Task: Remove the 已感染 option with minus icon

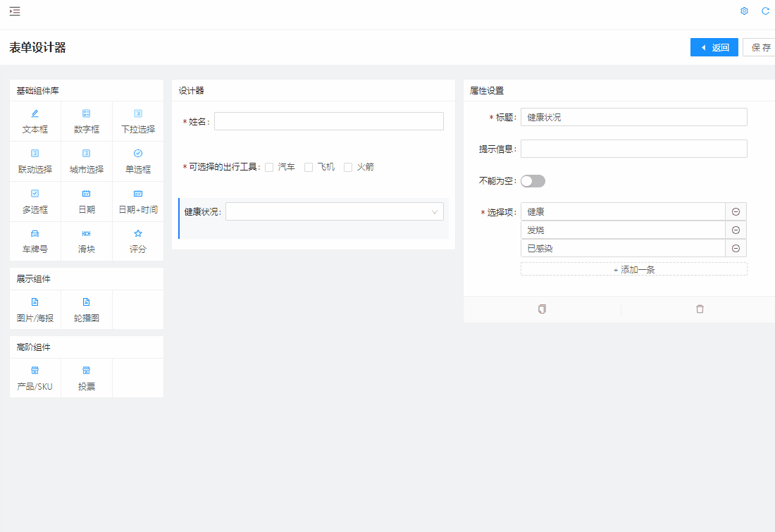Action: [736, 248]
